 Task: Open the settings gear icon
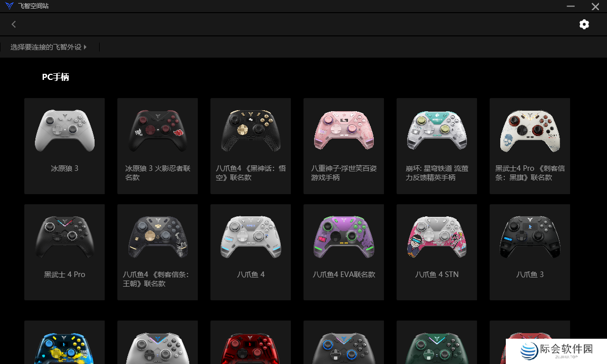pyautogui.click(x=584, y=24)
